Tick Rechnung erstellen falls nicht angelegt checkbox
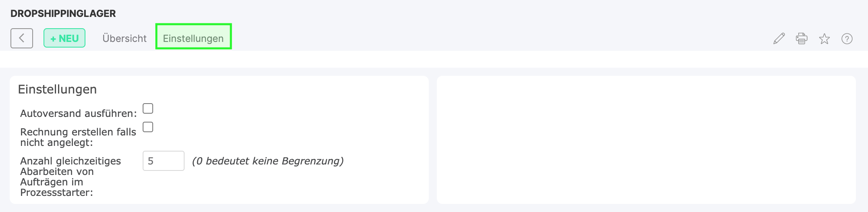This screenshot has height=212, width=868. (148, 127)
